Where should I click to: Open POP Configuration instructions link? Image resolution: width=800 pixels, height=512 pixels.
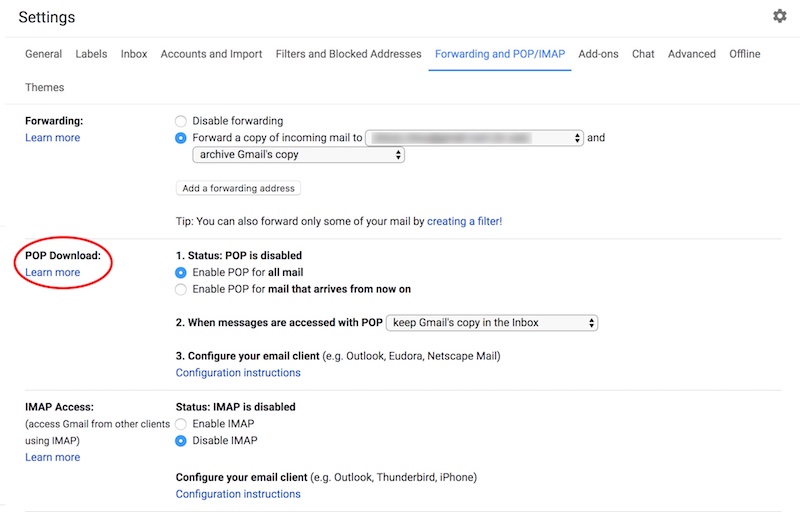(x=238, y=373)
